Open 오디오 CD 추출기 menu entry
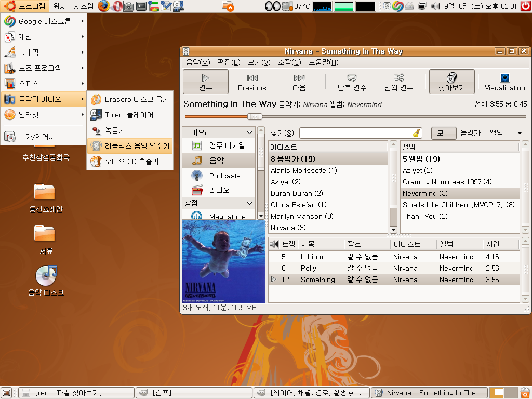Image resolution: width=532 pixels, height=399 pixels. pyautogui.click(x=130, y=162)
